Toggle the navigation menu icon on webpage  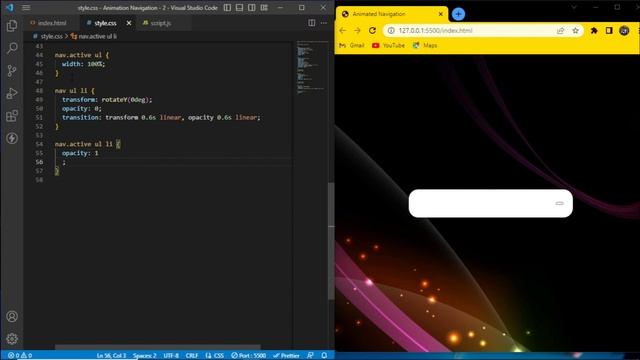point(559,203)
